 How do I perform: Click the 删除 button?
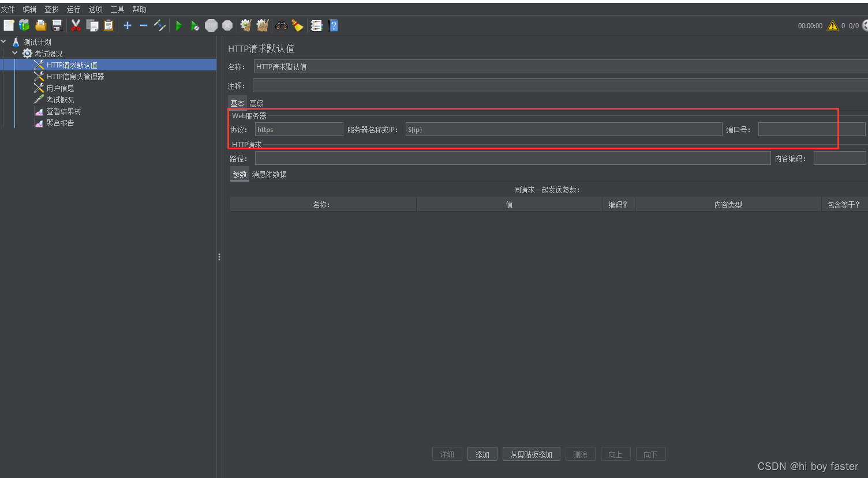click(581, 454)
